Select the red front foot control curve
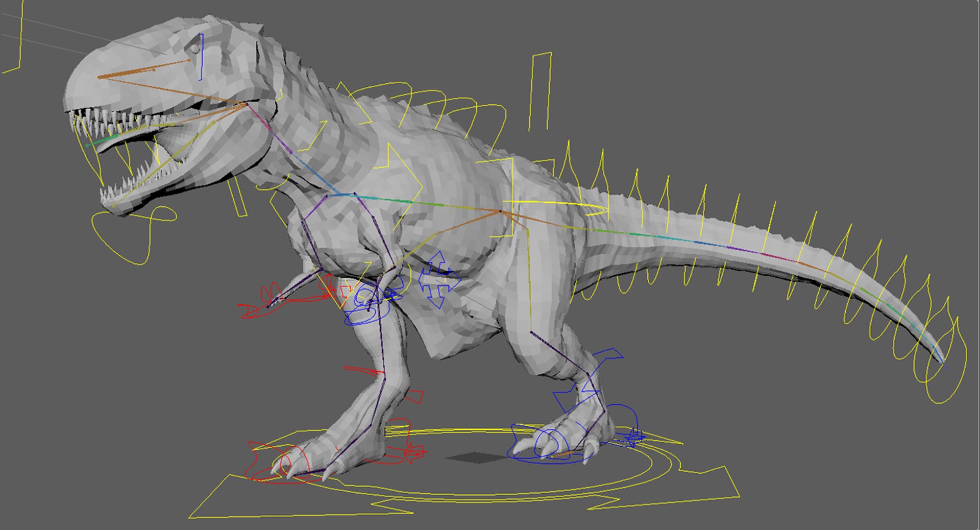The image size is (980, 530). tap(278, 464)
